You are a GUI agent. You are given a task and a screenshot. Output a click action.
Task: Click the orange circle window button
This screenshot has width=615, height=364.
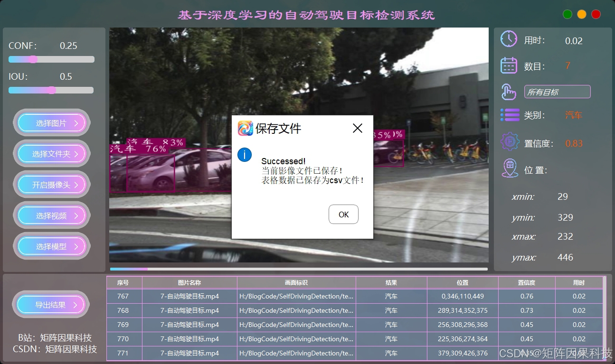point(582,14)
